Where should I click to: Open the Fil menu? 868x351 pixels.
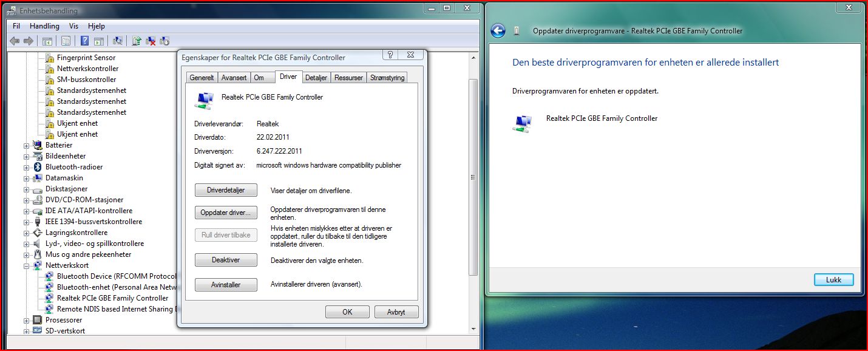16,26
